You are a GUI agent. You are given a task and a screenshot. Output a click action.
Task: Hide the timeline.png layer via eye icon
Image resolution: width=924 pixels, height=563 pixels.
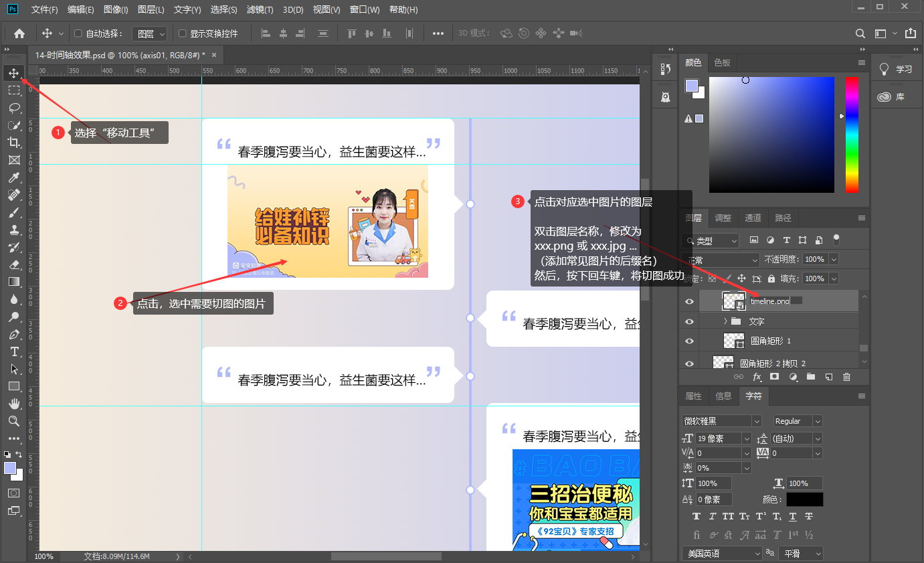(x=690, y=302)
